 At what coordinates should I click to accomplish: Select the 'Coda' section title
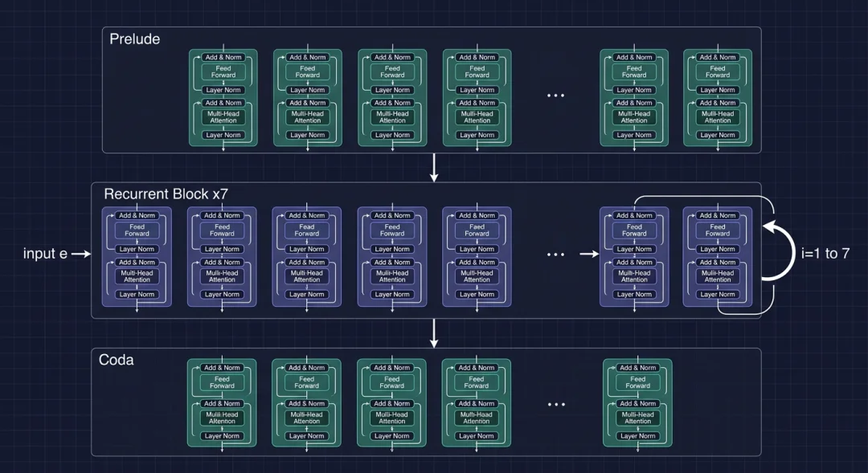tap(116, 359)
